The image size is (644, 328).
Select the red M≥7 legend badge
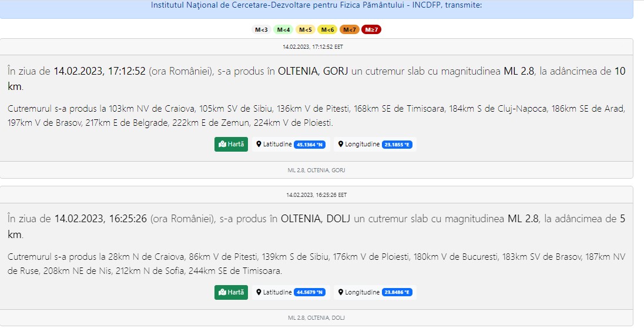(371, 29)
